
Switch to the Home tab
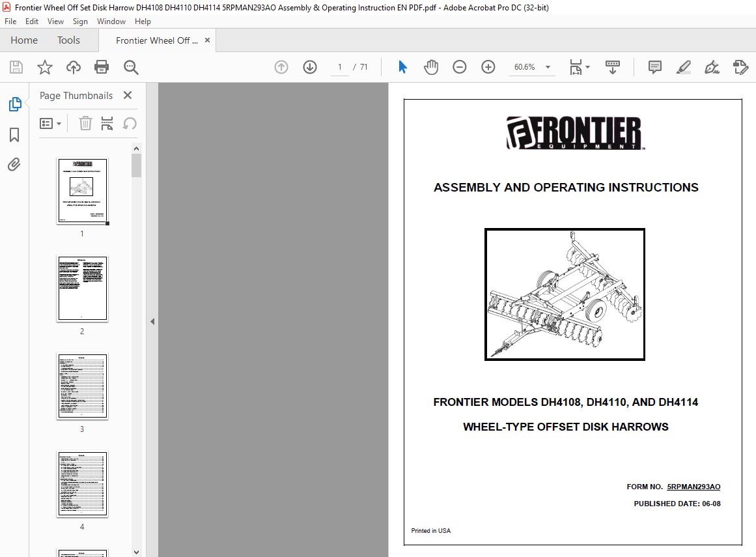tap(24, 40)
